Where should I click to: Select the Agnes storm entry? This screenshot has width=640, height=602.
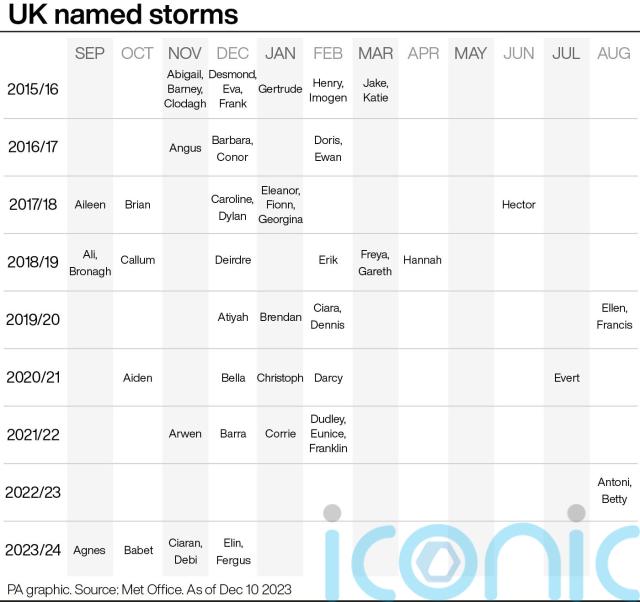(89, 551)
